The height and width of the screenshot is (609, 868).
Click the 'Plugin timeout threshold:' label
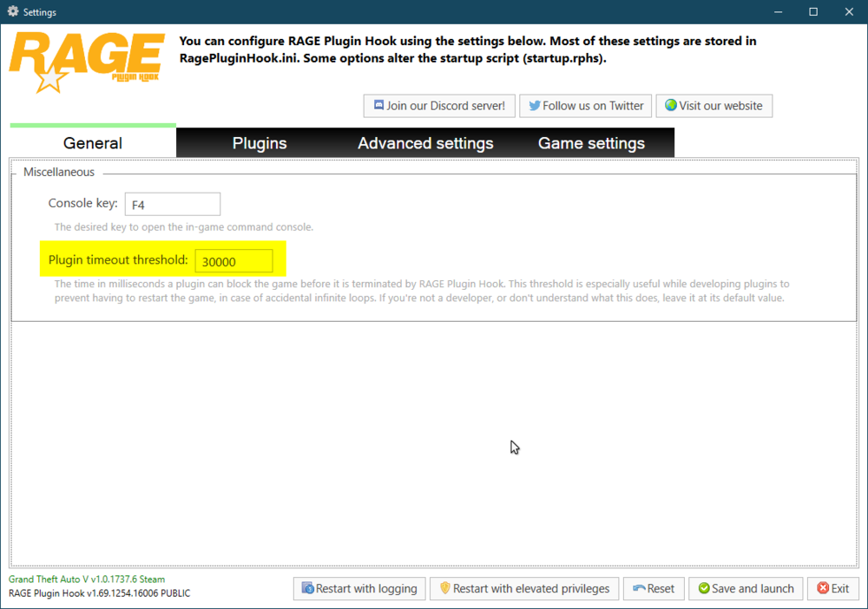coord(118,260)
